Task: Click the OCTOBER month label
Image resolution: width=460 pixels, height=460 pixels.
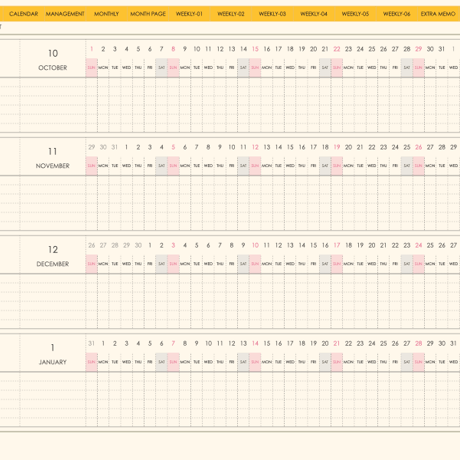Action: coord(53,68)
